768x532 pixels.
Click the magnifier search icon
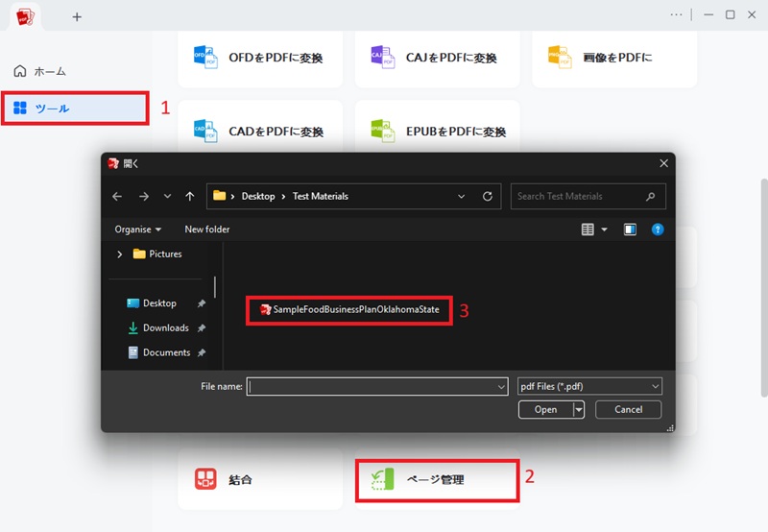(651, 197)
